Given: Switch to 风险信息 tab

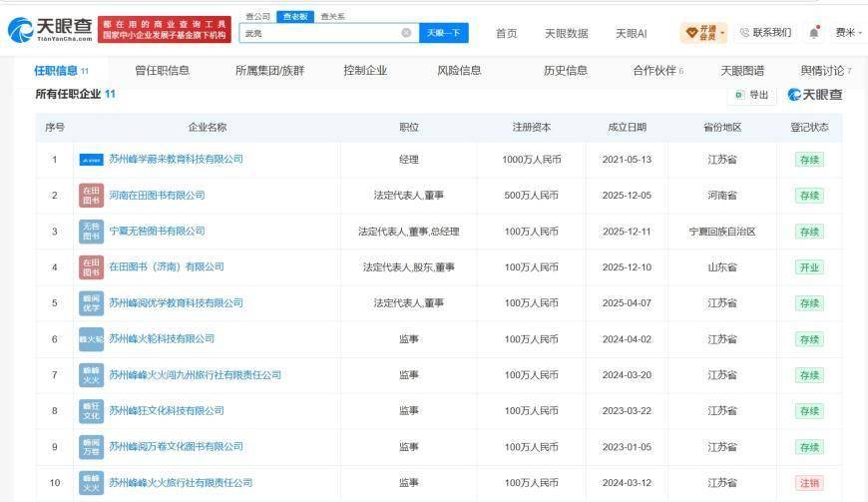Looking at the screenshot, I should (459, 71).
